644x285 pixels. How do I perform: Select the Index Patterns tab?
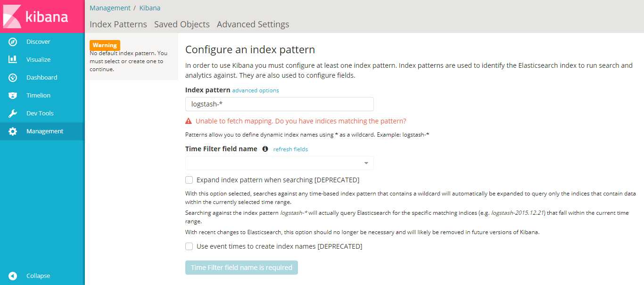[x=118, y=24]
